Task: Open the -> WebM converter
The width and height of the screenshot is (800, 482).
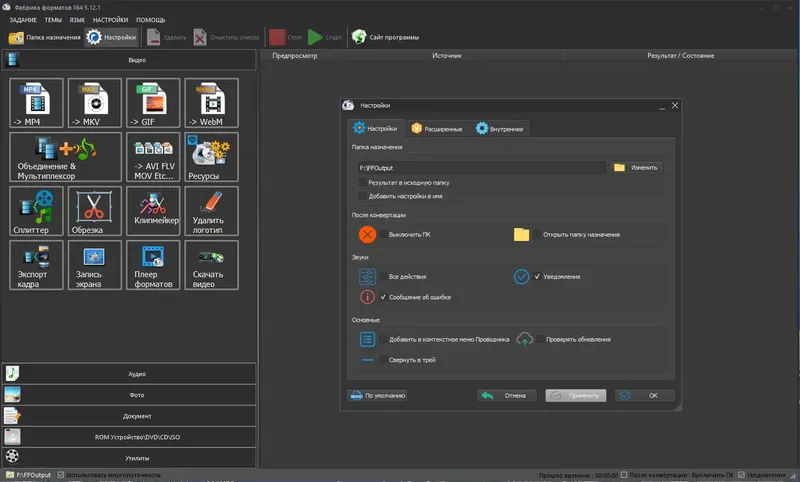Action: click(211, 103)
